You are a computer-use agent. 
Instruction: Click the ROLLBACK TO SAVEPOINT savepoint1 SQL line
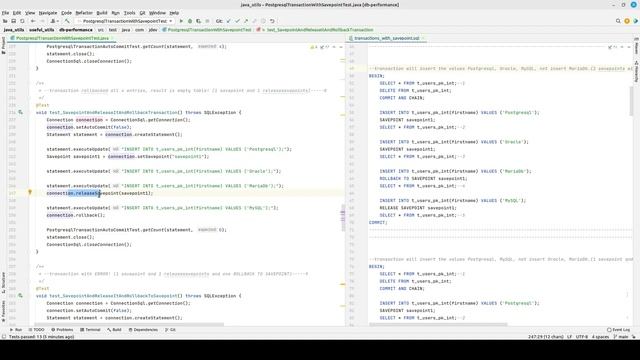click(423, 178)
